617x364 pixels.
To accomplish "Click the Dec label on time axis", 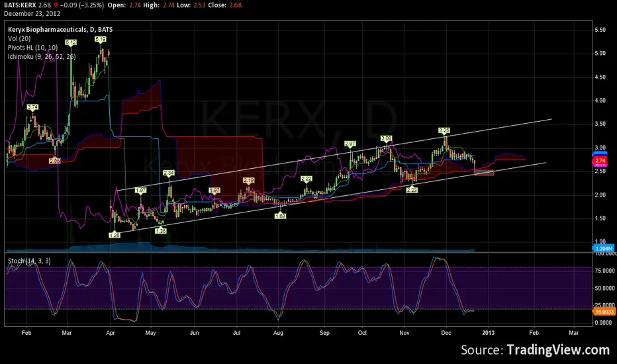I will [446, 333].
